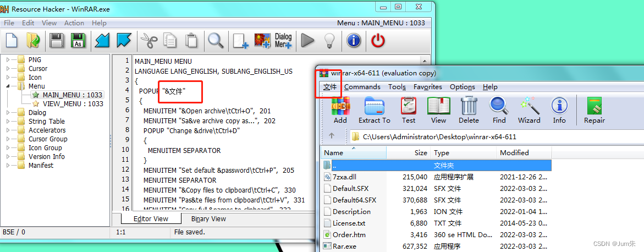Viewport: 644px width, 252px height.
Task: Click Delete trash icon in WinRAR
Action: [469, 110]
